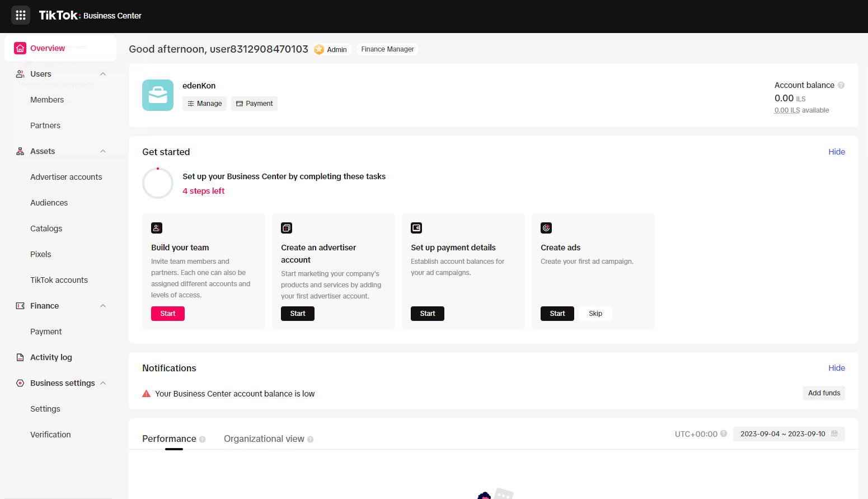Click the Finance Manager role tag

(387, 49)
